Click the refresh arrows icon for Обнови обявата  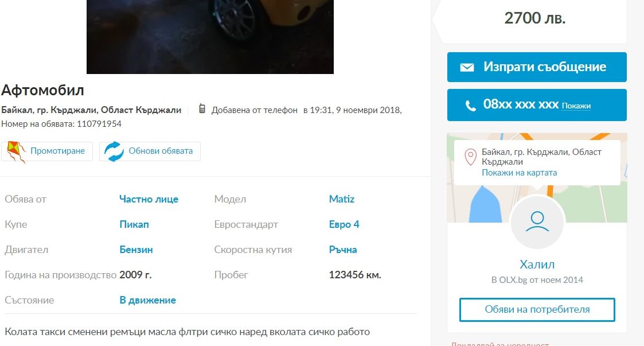pyautogui.click(x=114, y=151)
